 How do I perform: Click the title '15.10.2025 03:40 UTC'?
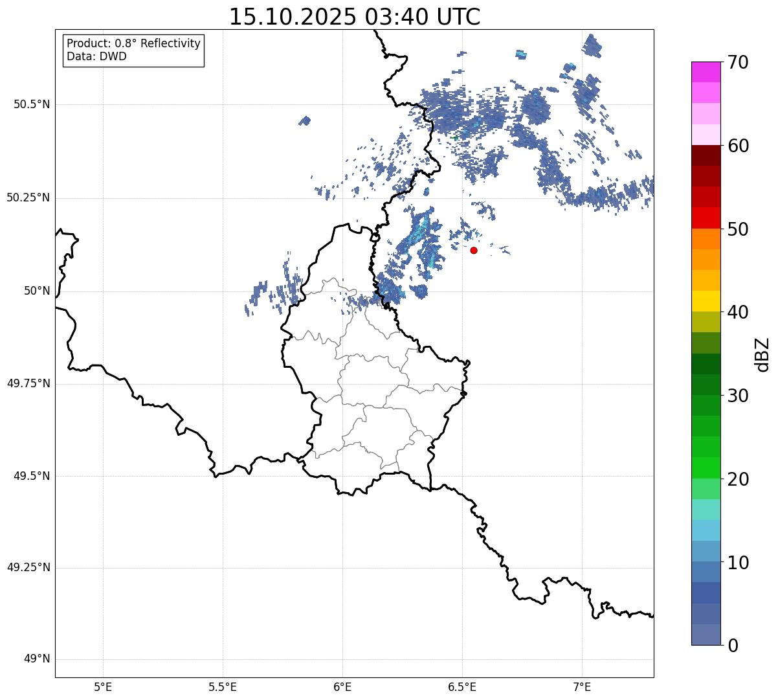pyautogui.click(x=355, y=17)
